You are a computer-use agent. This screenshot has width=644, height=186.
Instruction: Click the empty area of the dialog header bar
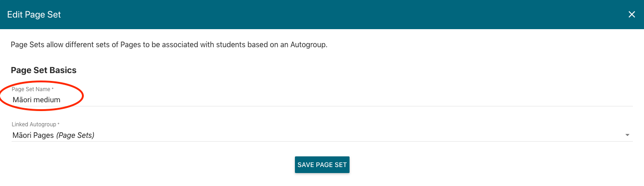[324, 14]
